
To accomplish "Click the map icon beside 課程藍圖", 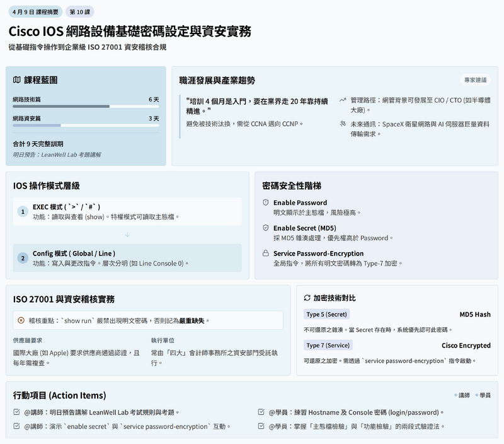I will (x=17, y=80).
